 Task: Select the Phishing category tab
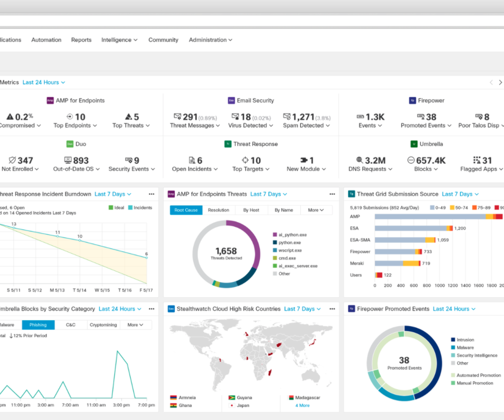point(38,325)
